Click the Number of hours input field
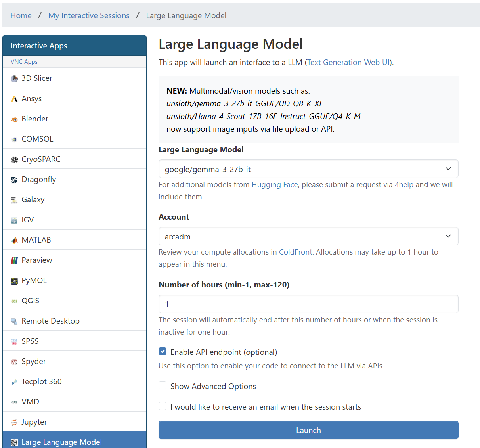 click(x=308, y=304)
